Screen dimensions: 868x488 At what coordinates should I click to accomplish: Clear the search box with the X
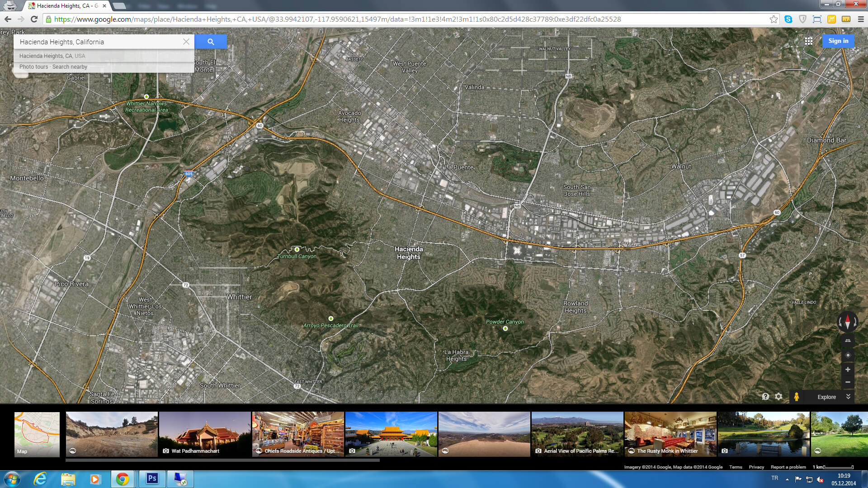186,42
